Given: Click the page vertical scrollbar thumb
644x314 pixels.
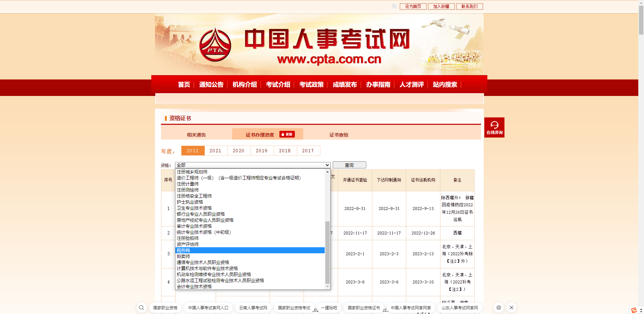Looking at the screenshot, I should click(641, 20).
